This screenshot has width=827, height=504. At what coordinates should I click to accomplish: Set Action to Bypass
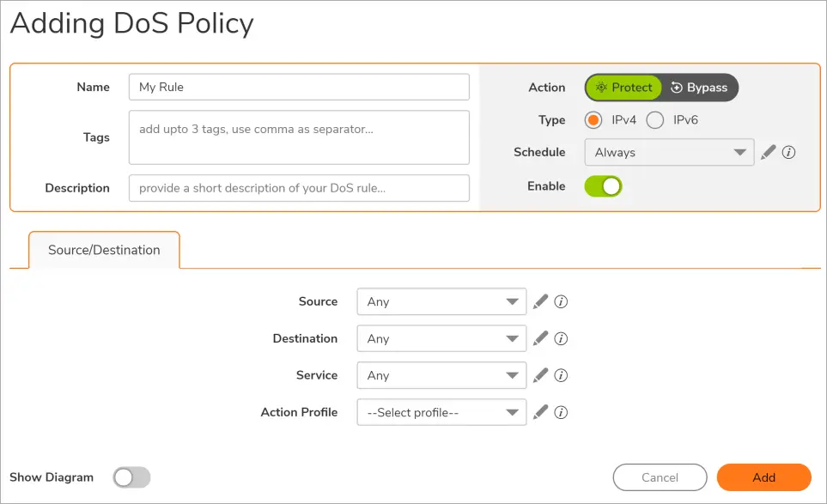pyautogui.click(x=699, y=88)
